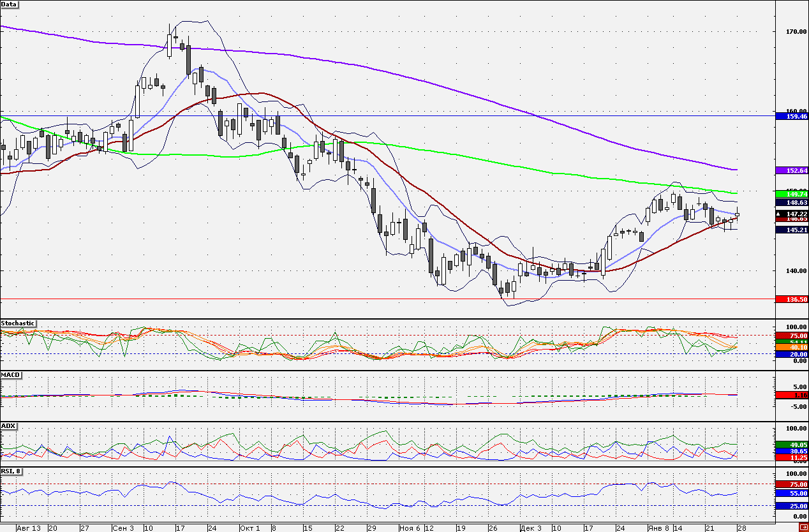Select the "Stochastic" panel label
The height and width of the screenshot is (532, 809).
pos(18,323)
